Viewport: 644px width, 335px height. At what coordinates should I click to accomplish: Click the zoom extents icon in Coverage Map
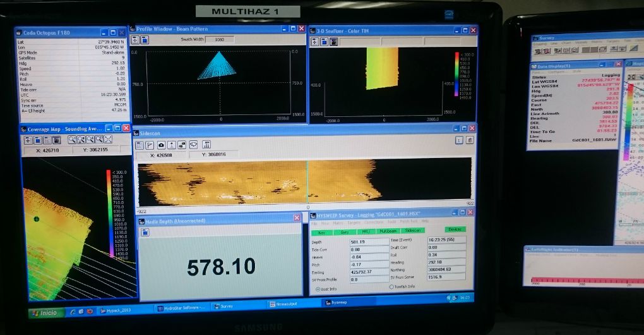[108, 139]
